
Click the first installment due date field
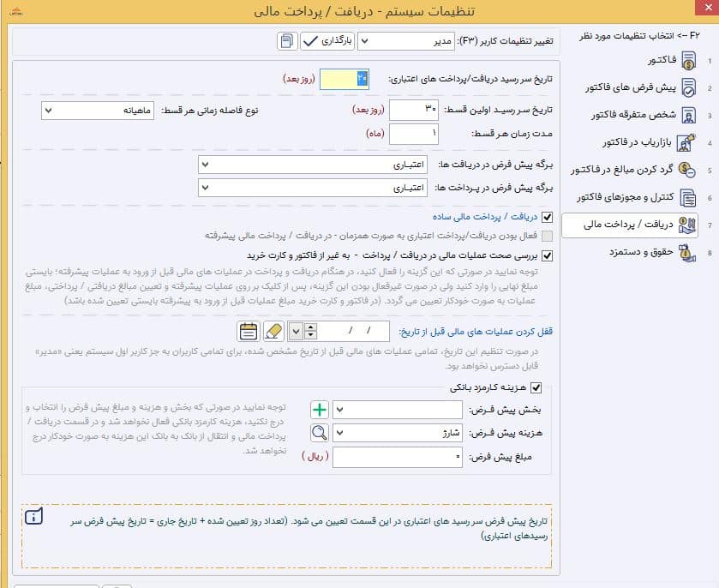pos(414,111)
